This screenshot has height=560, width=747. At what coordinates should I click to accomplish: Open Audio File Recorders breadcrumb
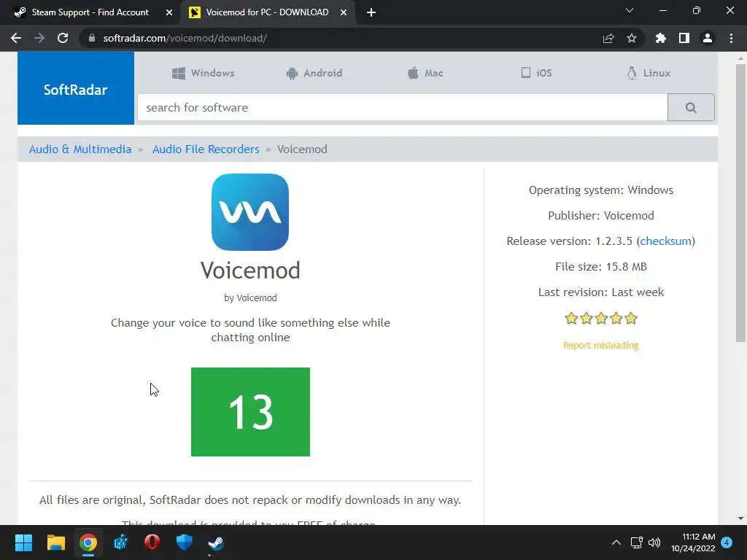[x=206, y=149]
